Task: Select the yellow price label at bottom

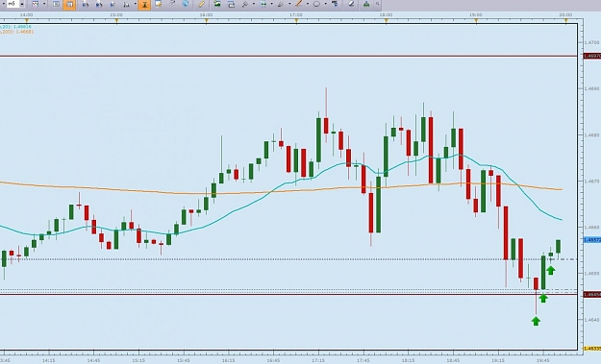Action: coord(591,349)
